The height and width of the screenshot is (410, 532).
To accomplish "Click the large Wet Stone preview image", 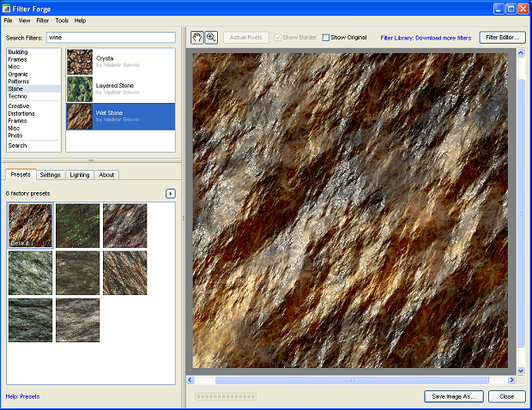I will [350, 210].
